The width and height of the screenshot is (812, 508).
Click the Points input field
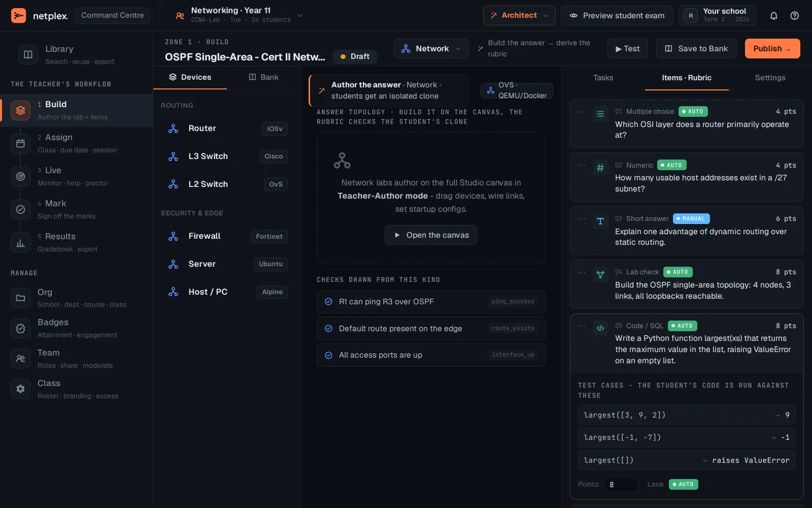coord(621,485)
